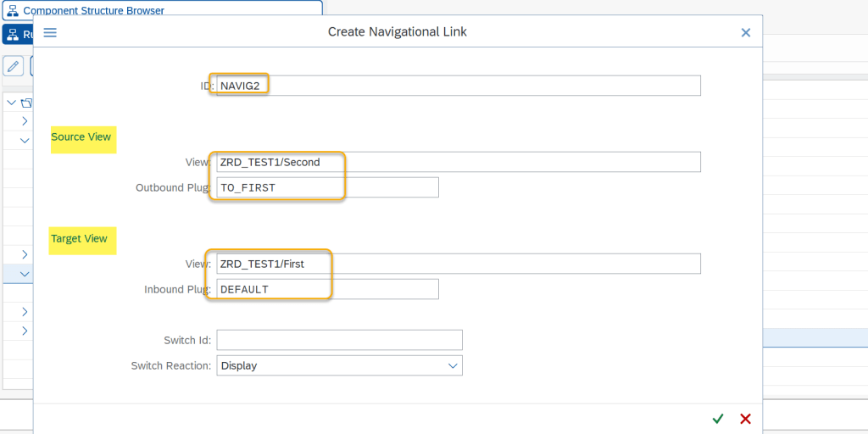Open the hamburger menu in dialog header
This screenshot has width=868, height=434.
pos(50,32)
